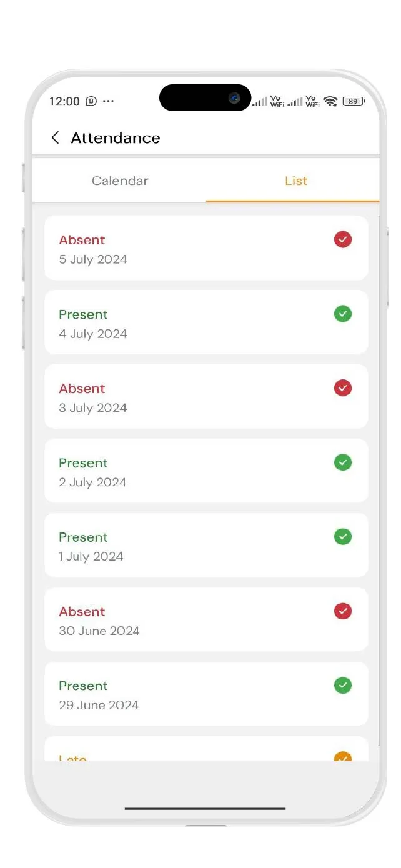This screenshot has height=868, width=401.
Task: Tap the back arrow on Attendance screen
Action: [54, 137]
